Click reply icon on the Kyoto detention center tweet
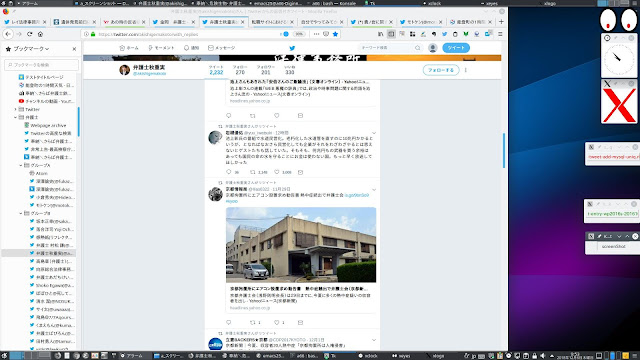Viewport: 640px width, 360px height. click(x=229, y=322)
